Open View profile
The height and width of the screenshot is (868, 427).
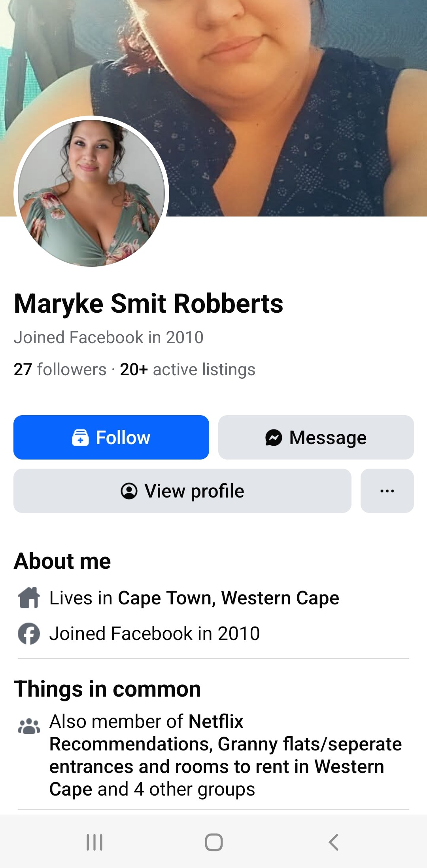(182, 491)
